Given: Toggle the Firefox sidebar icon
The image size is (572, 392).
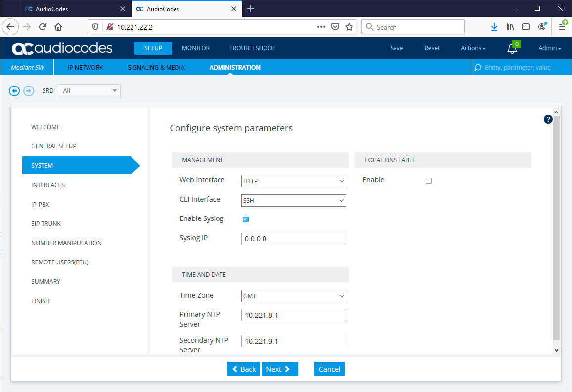Looking at the screenshot, I should [526, 27].
